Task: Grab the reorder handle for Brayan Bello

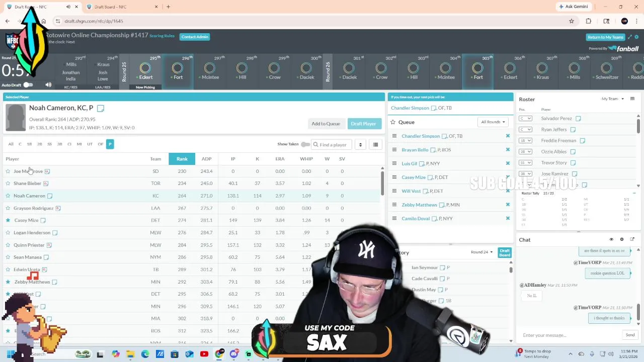Action: point(394,150)
